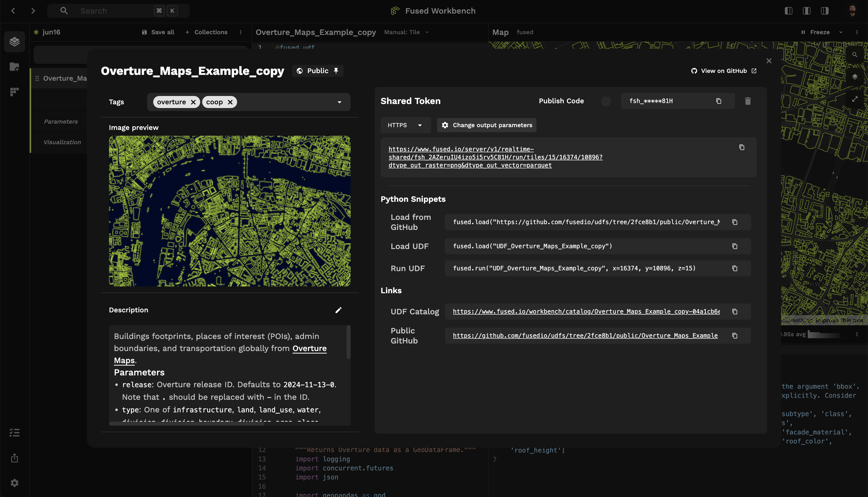Close the UDF details dialog
This screenshot has height=497, width=868.
pos(769,61)
